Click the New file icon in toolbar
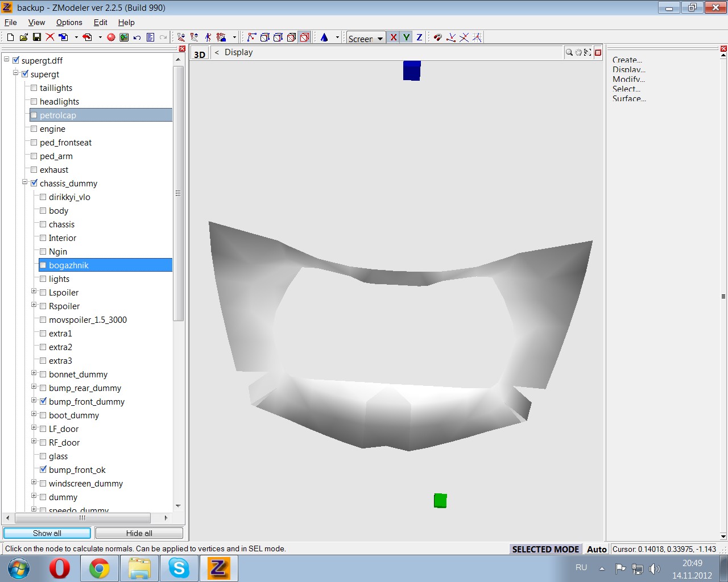The width and height of the screenshot is (728, 582). point(10,38)
